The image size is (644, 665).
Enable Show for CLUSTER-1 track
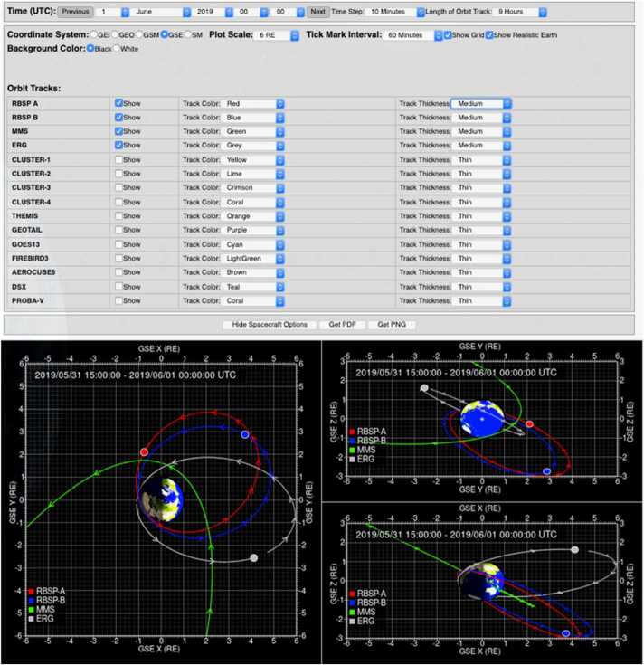119,160
